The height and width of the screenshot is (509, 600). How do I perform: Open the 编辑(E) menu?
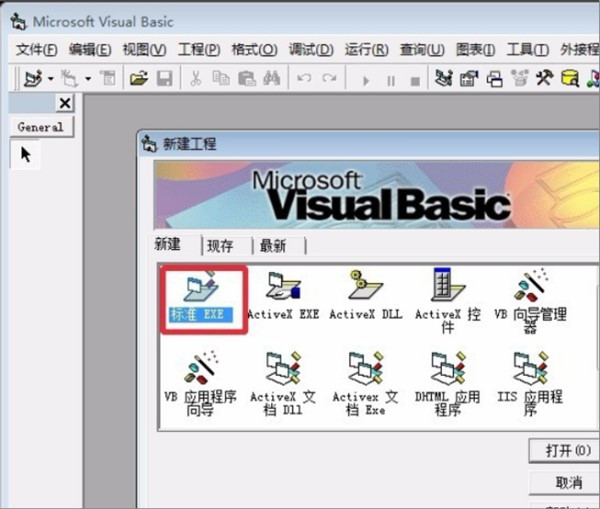tap(90, 50)
